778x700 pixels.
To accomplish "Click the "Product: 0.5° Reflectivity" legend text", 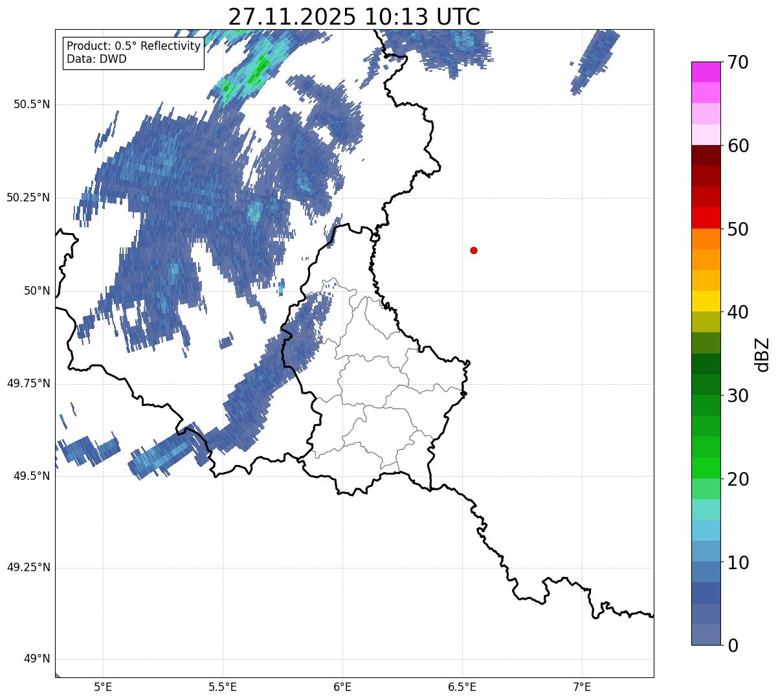I will pos(133,47).
